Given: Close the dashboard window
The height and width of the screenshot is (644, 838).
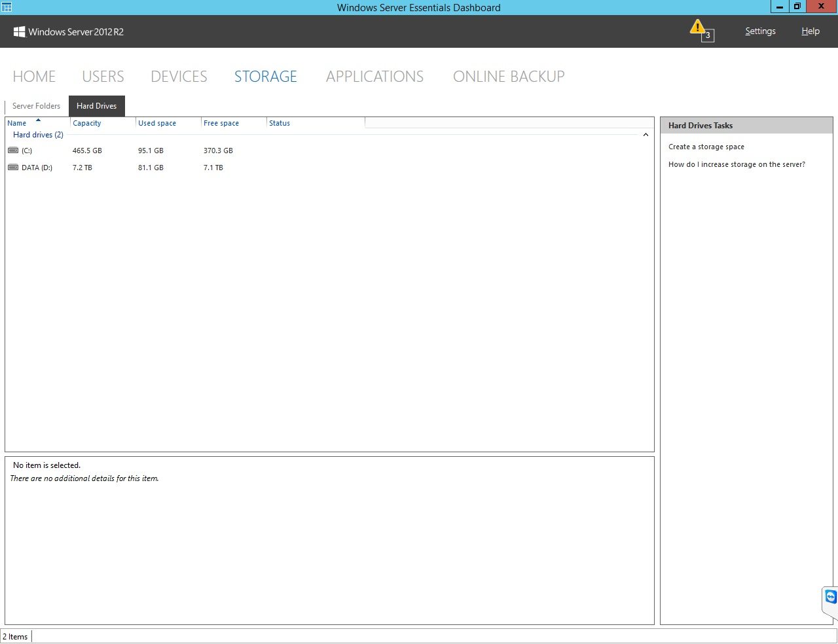Looking at the screenshot, I should [821, 7].
